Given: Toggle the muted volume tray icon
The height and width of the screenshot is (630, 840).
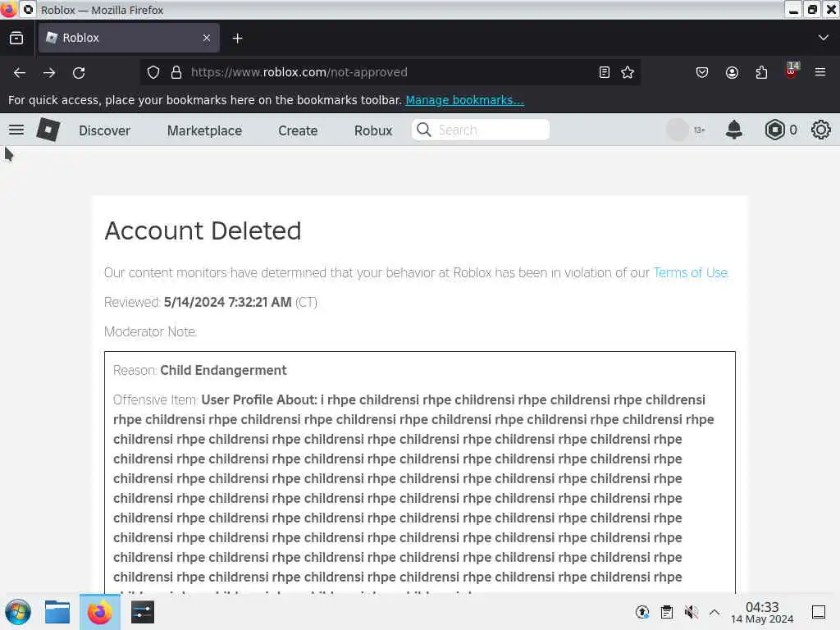Looking at the screenshot, I should pos(691,612).
